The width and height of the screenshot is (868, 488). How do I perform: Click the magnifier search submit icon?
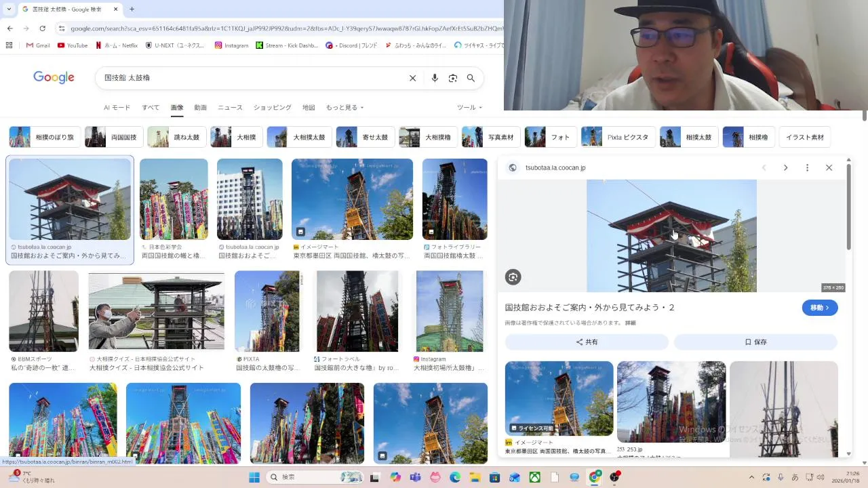click(x=471, y=78)
